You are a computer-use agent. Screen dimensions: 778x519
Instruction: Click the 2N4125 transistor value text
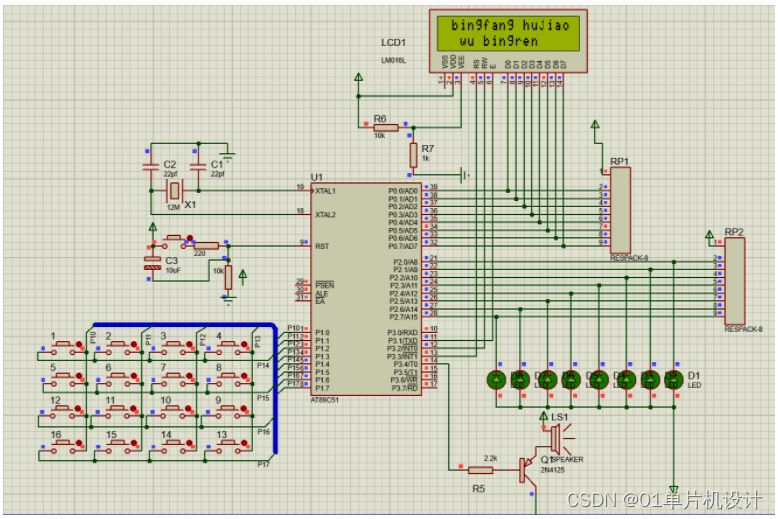coord(553,470)
